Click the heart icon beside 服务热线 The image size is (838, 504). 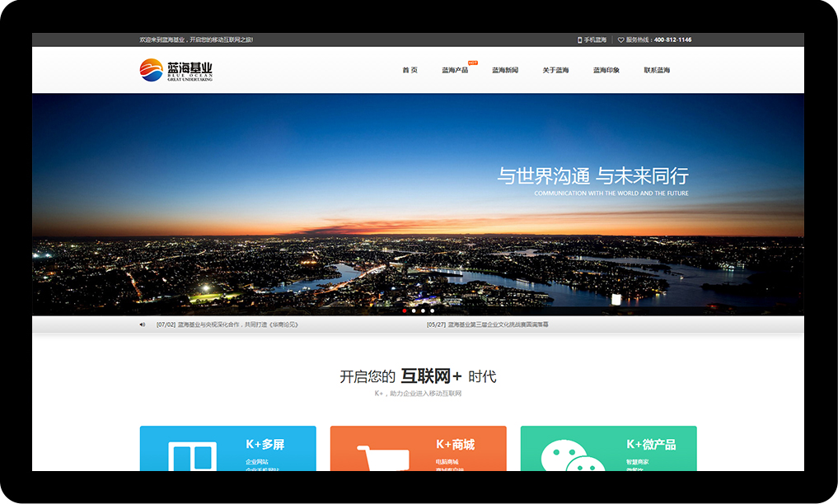[621, 40]
